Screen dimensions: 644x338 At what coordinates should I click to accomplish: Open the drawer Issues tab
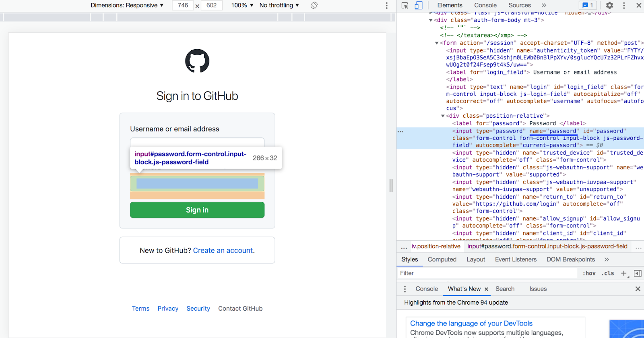[x=538, y=289]
